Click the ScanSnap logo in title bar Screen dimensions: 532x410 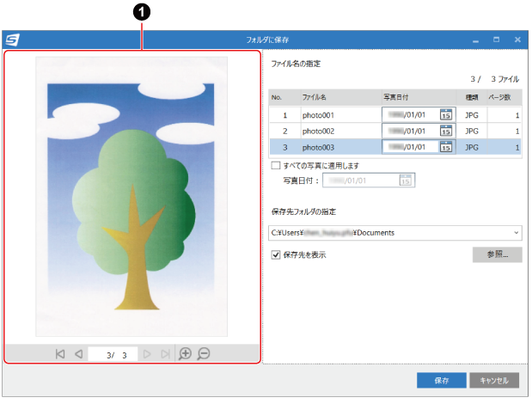[x=13, y=40]
